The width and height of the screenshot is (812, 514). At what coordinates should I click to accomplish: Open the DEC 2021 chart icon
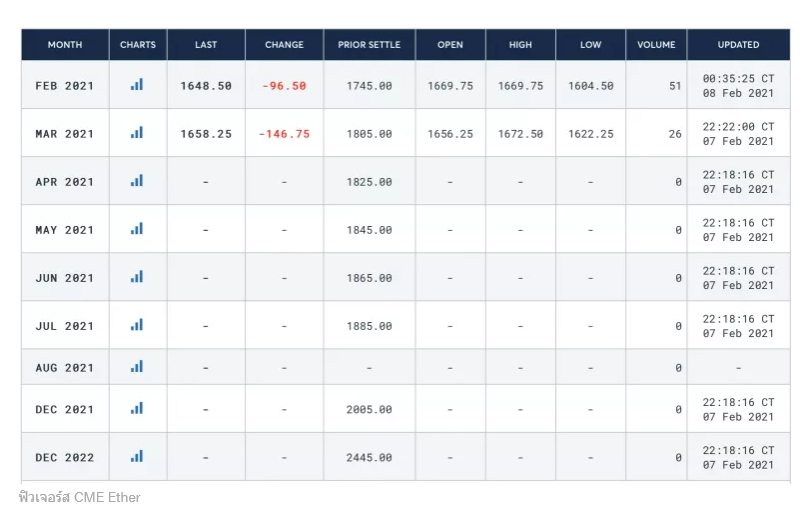pos(137,409)
